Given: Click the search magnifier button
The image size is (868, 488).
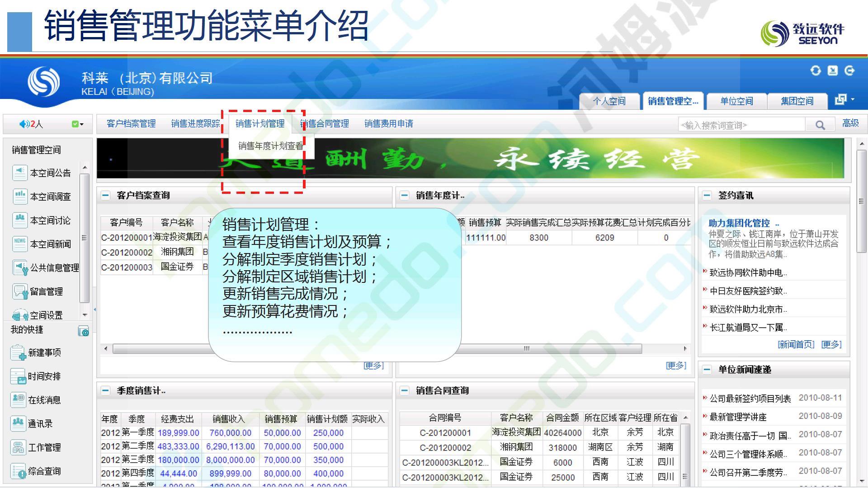Looking at the screenshot, I should 820,125.
